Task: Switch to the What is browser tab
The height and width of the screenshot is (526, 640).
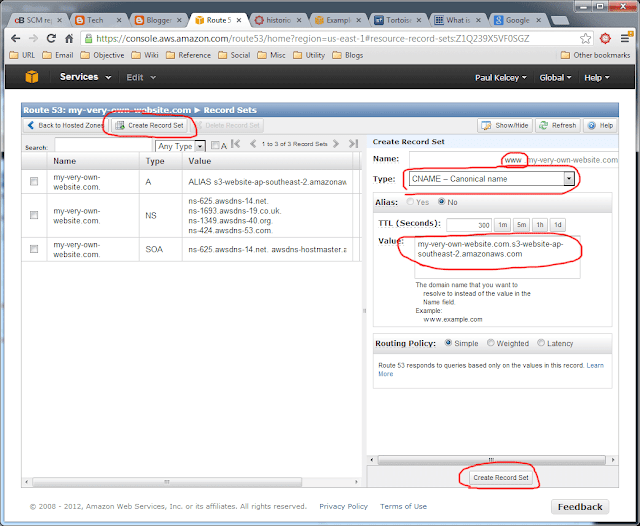Action: point(458,20)
